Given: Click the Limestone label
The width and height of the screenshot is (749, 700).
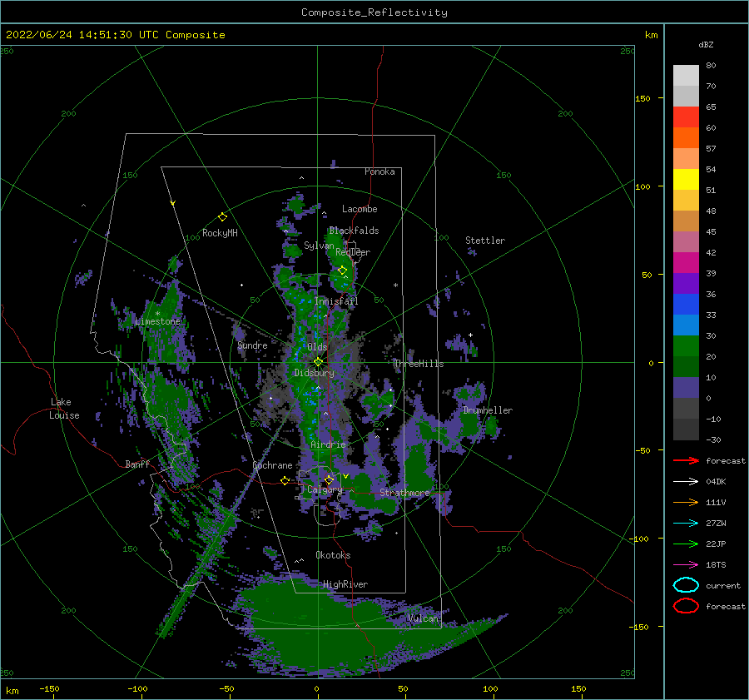Looking at the screenshot, I should 157,321.
